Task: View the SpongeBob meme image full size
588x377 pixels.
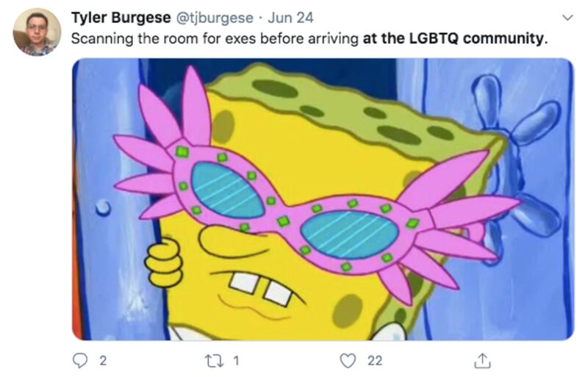Action: (323, 199)
